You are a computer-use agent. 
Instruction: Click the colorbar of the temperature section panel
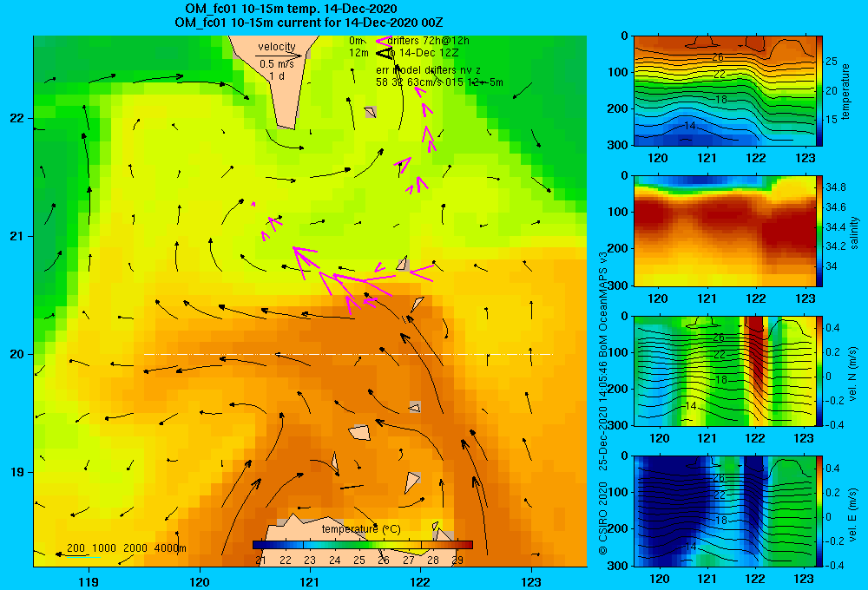tap(819, 91)
